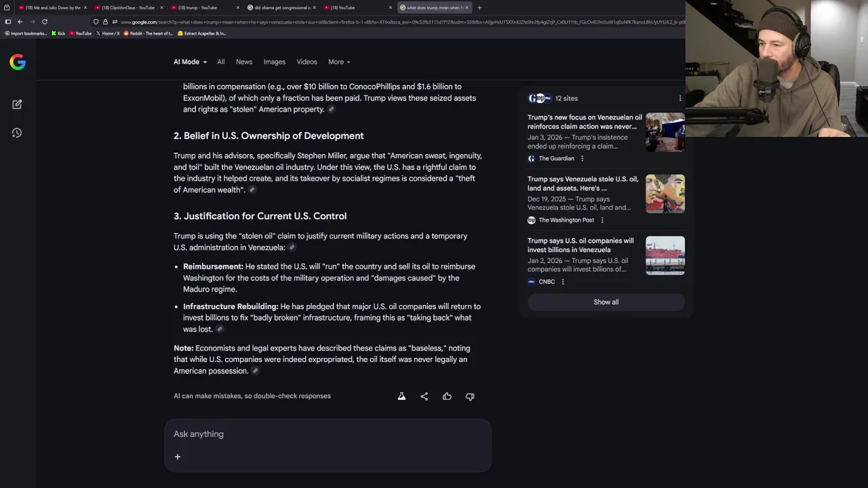The width and height of the screenshot is (868, 488).
Task: Switch to "did obama get congressional" tab
Action: coord(281,7)
